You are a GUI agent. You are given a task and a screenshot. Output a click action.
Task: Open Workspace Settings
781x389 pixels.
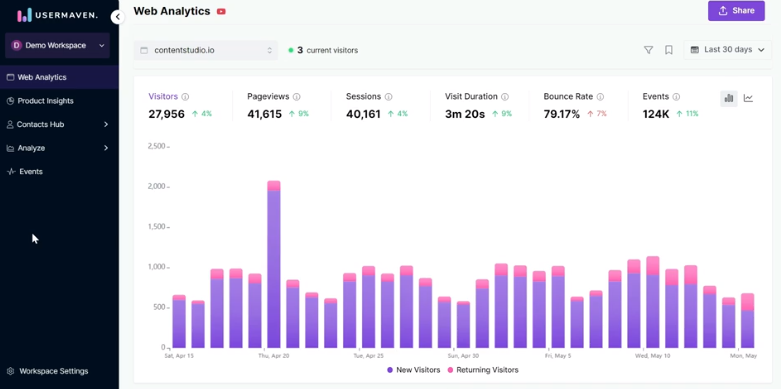coord(53,371)
